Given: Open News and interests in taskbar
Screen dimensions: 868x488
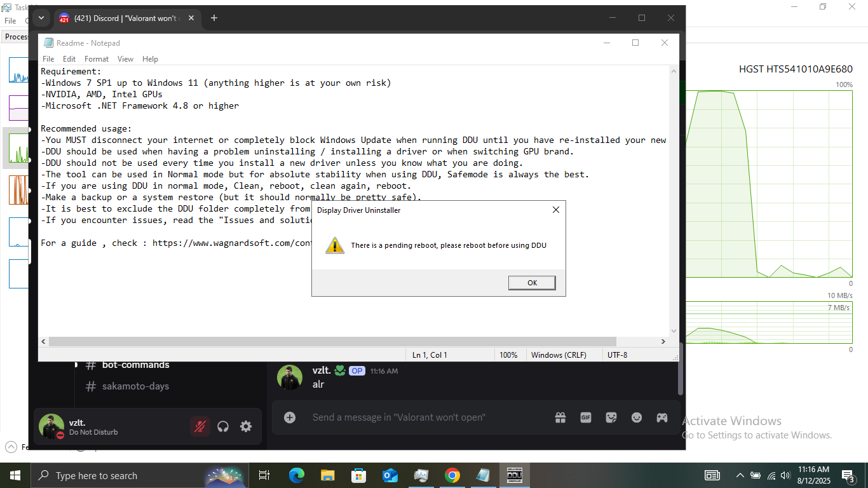Looking at the screenshot, I should pos(712,475).
